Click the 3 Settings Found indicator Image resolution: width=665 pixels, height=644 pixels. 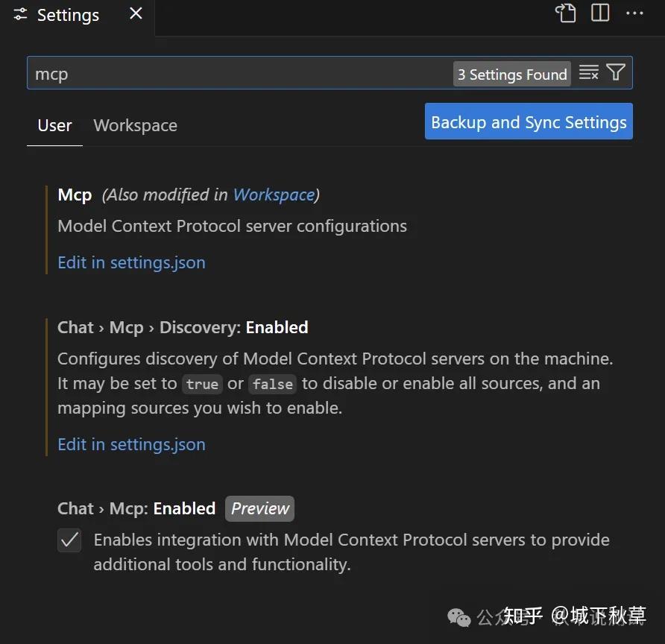click(x=511, y=74)
